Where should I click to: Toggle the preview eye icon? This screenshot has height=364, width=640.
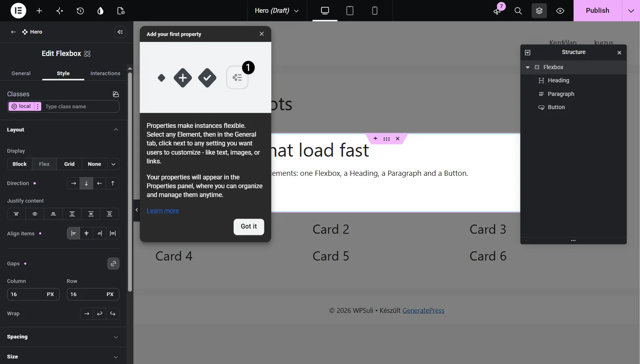560,11
